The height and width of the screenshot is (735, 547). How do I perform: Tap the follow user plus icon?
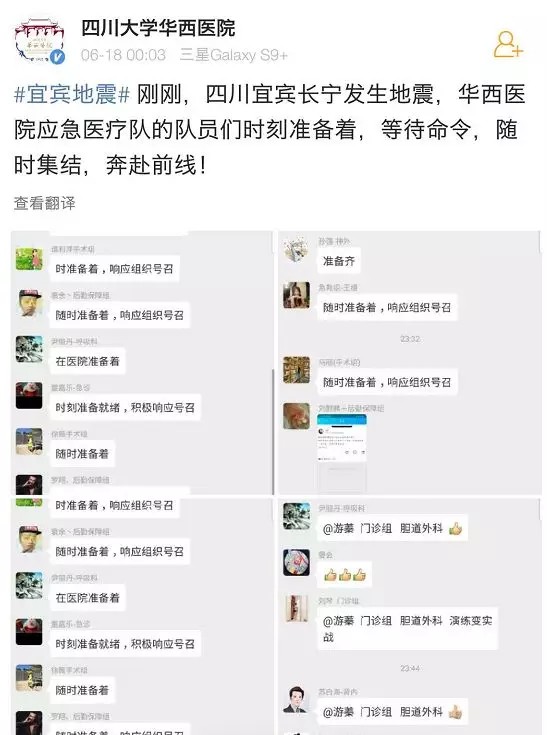pos(508,45)
